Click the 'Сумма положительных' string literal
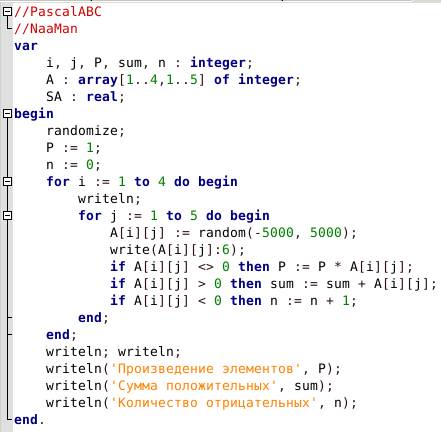441x432 pixels. coord(194,386)
